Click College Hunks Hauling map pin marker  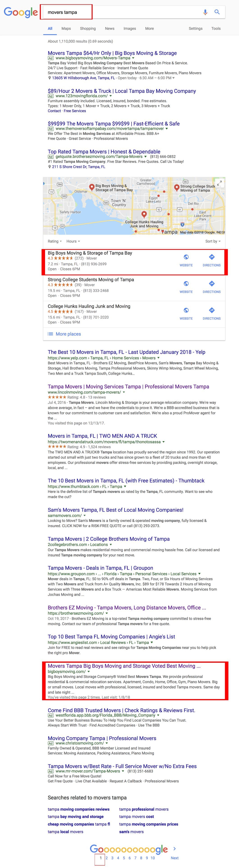click(x=144, y=214)
